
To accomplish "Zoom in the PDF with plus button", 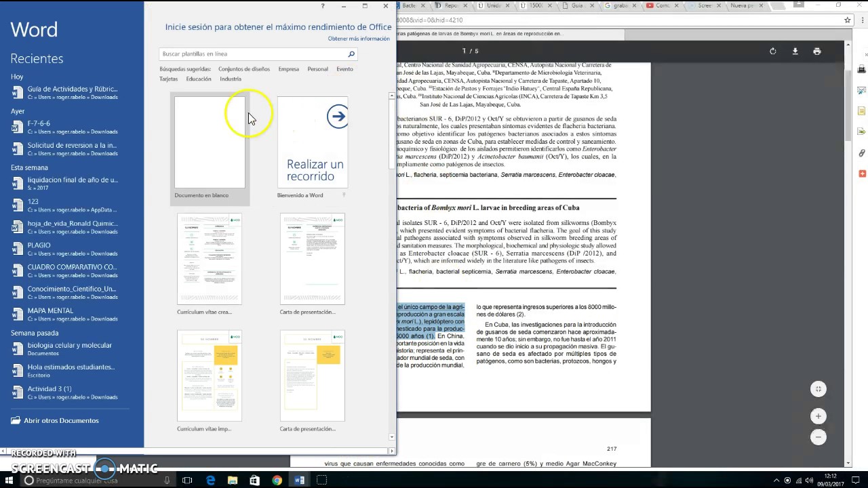I will pos(818,416).
